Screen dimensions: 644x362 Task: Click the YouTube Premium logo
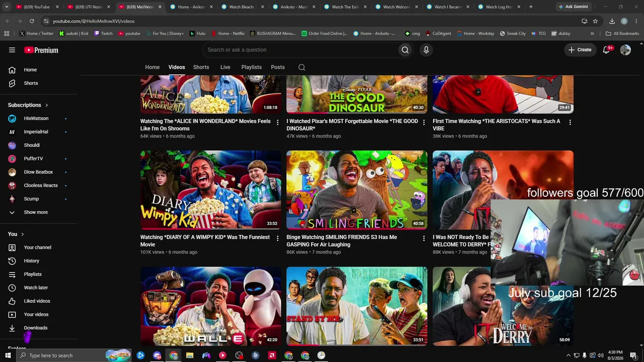(41, 50)
